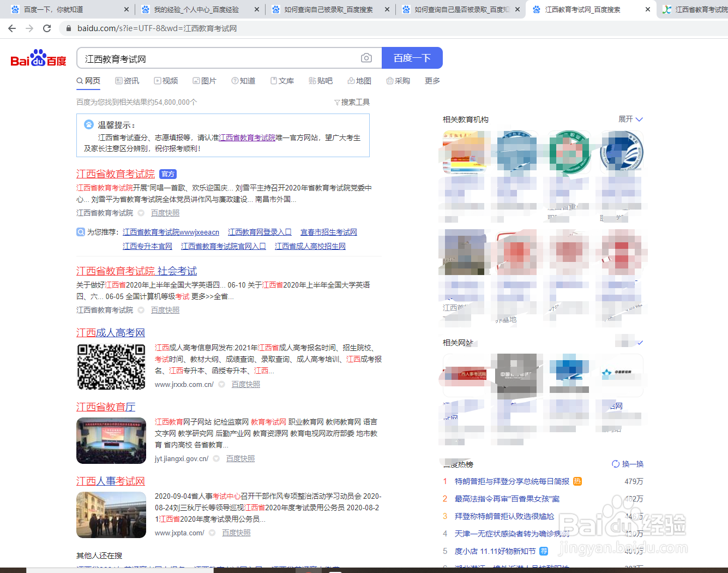Screen dimensions: 728x573
Task: Close the 如何查询自己是否被录取_百度知道 tab
Action: click(x=518, y=9)
